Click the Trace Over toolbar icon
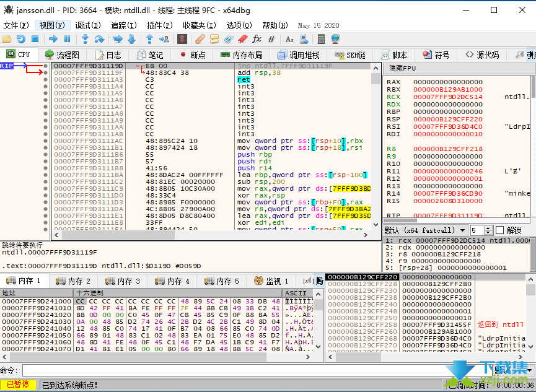The image size is (536, 392). click(131, 39)
